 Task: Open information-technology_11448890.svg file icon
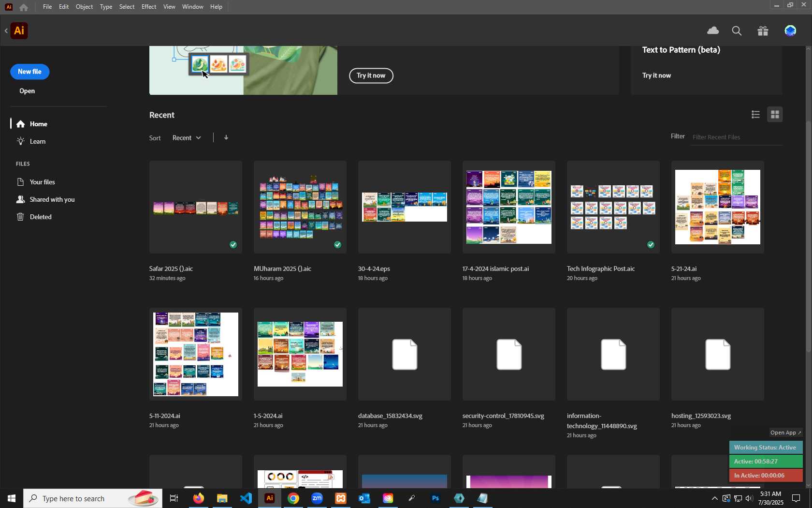(x=613, y=354)
